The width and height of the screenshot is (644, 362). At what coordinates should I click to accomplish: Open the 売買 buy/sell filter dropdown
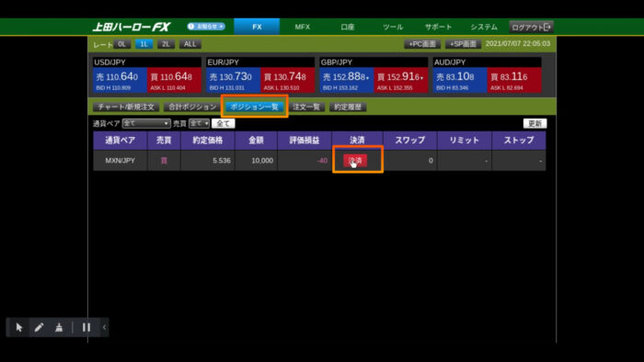[x=199, y=123]
